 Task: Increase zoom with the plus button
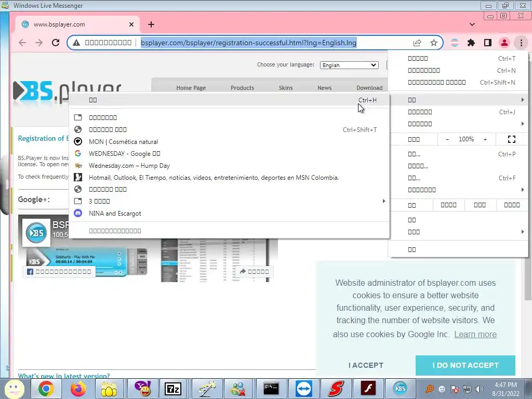pyautogui.click(x=485, y=139)
